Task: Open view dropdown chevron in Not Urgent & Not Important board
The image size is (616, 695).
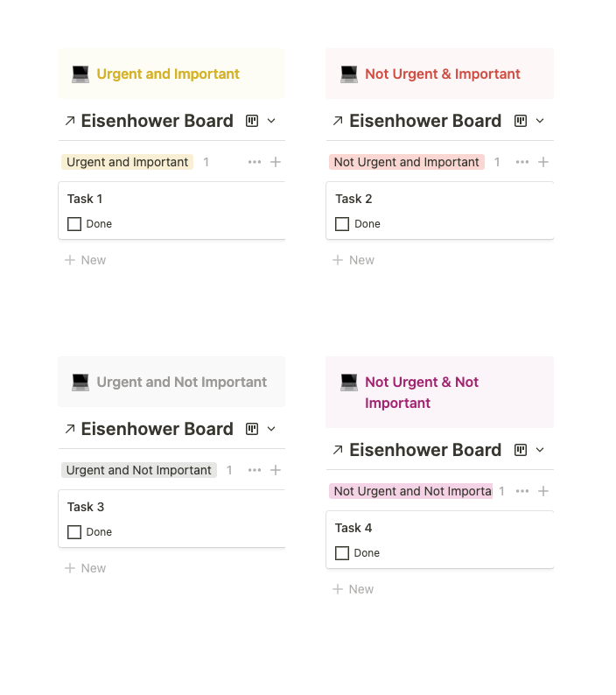Action: pos(540,450)
